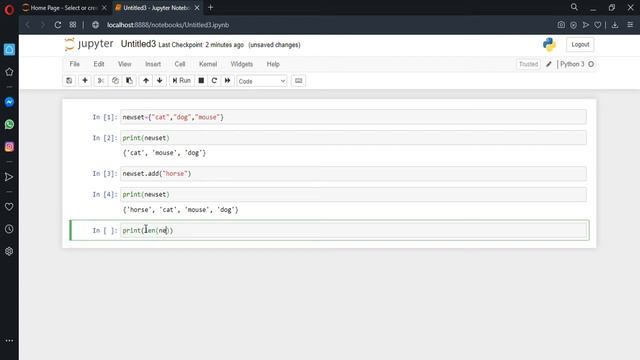Rename notebook by clicking Untitled3 title
Image resolution: width=640 pixels, height=360 pixels.
pyautogui.click(x=138, y=44)
